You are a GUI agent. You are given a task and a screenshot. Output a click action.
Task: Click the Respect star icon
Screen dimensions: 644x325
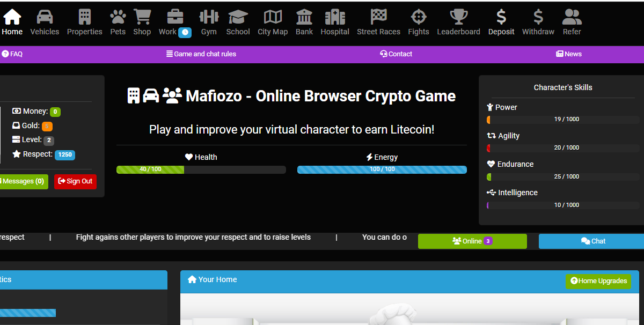17,154
